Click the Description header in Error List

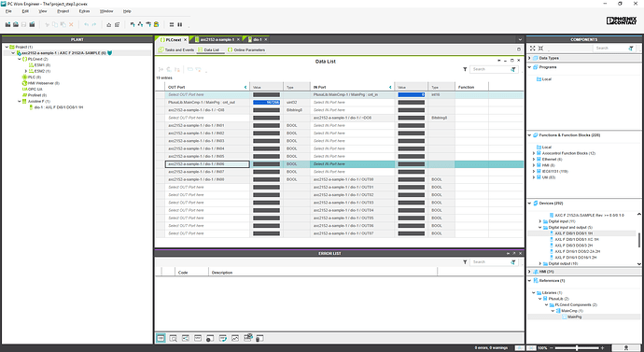[323, 273]
